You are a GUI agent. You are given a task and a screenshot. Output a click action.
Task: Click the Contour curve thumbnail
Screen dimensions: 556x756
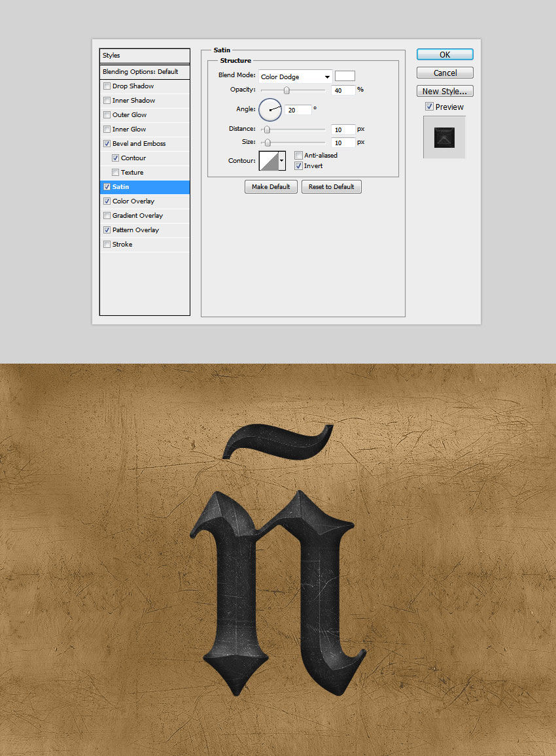pos(269,161)
